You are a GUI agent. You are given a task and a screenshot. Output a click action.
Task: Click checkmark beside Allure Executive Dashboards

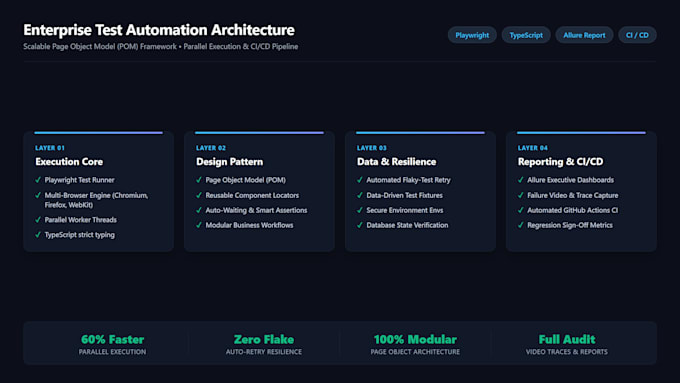521,180
